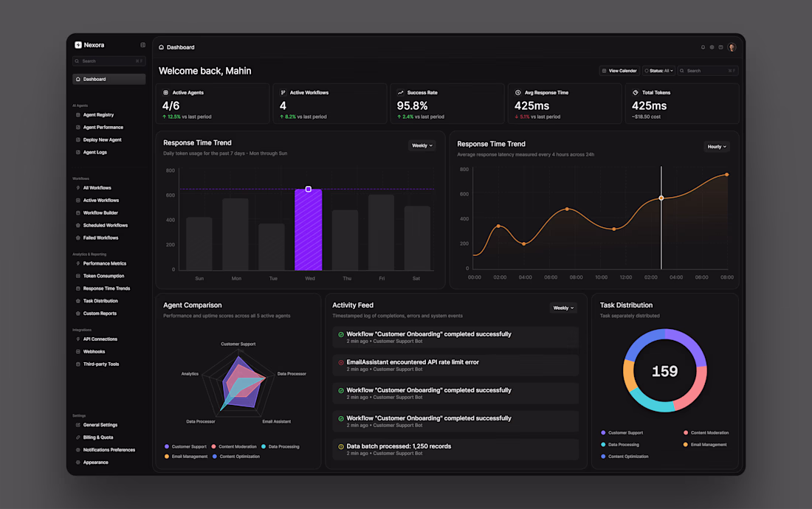Click the user avatar in top bar
This screenshot has height=509, width=812.
tap(732, 47)
